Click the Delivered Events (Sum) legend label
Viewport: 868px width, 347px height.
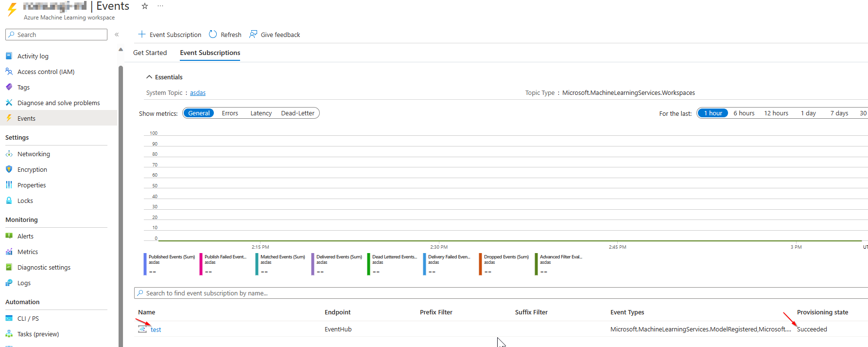click(x=339, y=256)
